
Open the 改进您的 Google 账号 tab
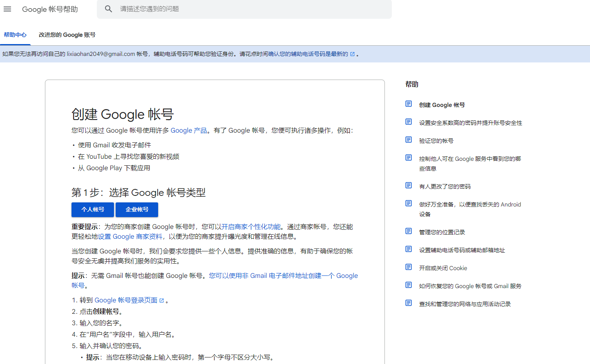pyautogui.click(x=67, y=35)
